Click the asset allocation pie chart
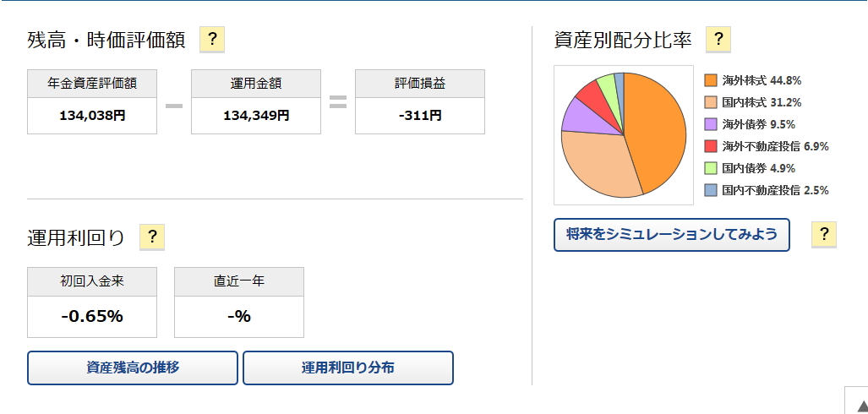This screenshot has width=868, height=414. (624, 135)
